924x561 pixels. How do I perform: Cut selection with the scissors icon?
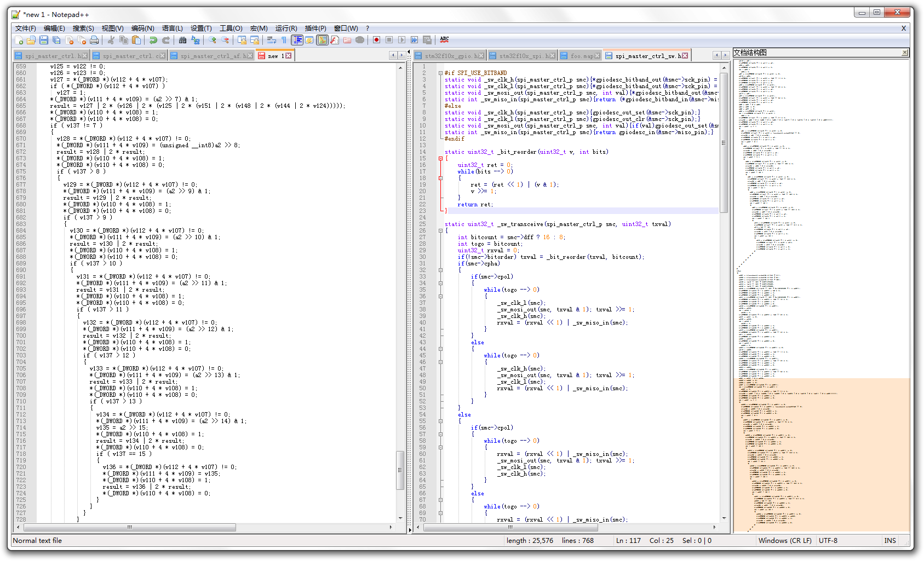[111, 40]
